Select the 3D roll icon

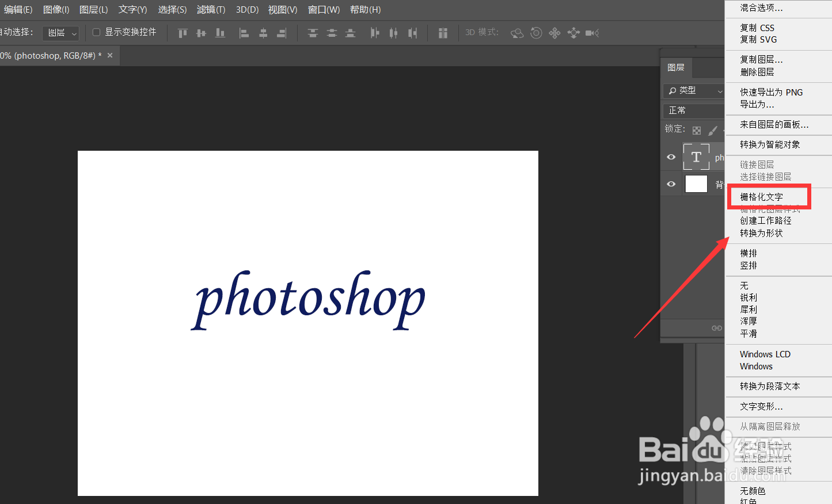click(x=536, y=33)
